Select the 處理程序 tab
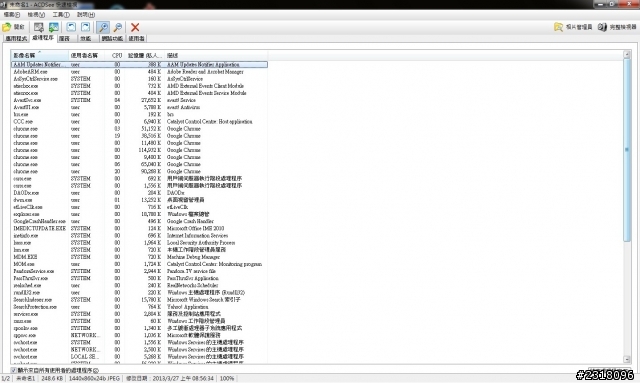640x383 pixels. tap(43, 38)
